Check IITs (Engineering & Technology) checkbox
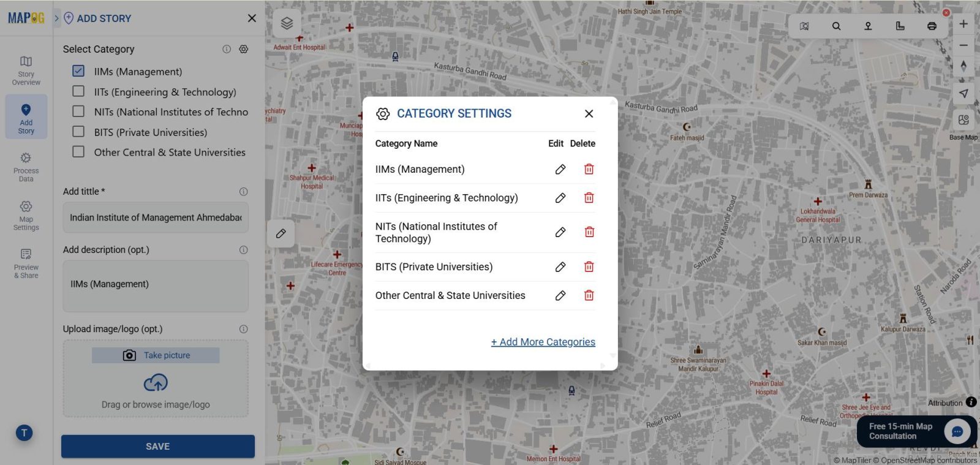 click(x=78, y=91)
